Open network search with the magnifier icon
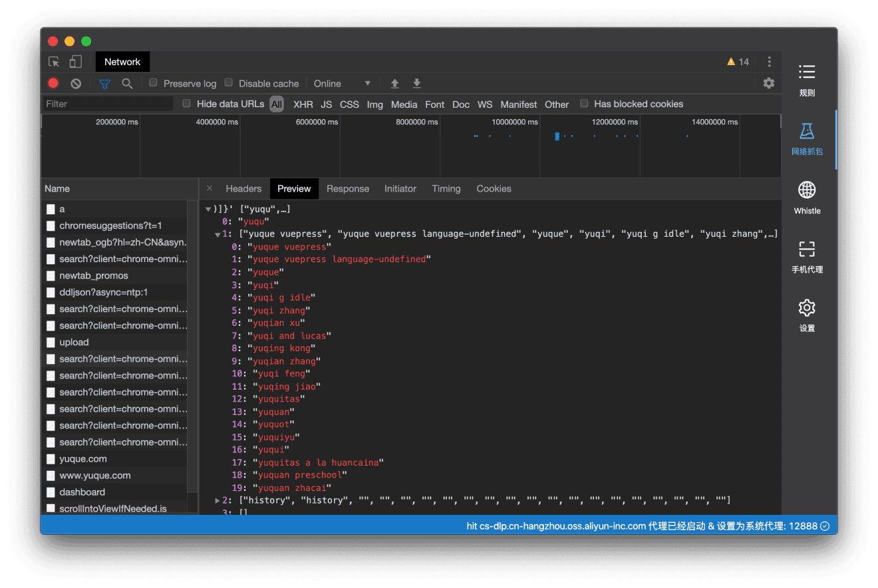Viewport: 878px width, 588px height. pyautogui.click(x=127, y=83)
